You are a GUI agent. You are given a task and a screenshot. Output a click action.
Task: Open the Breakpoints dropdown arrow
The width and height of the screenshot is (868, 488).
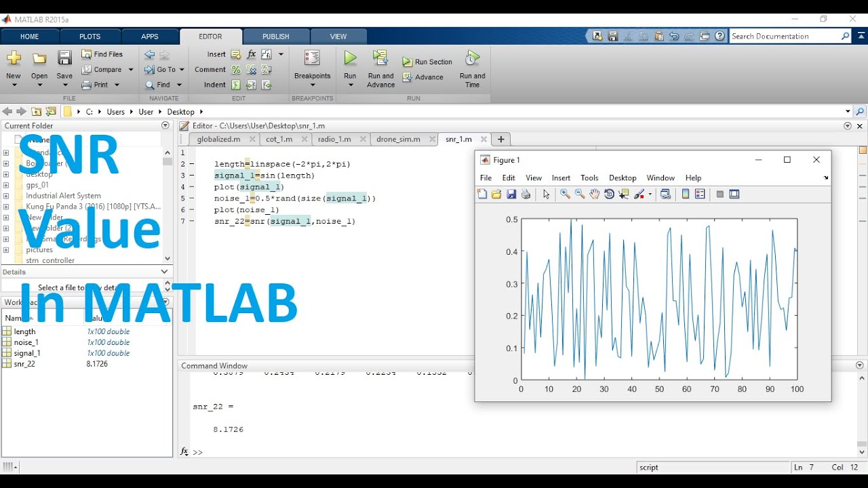click(312, 85)
